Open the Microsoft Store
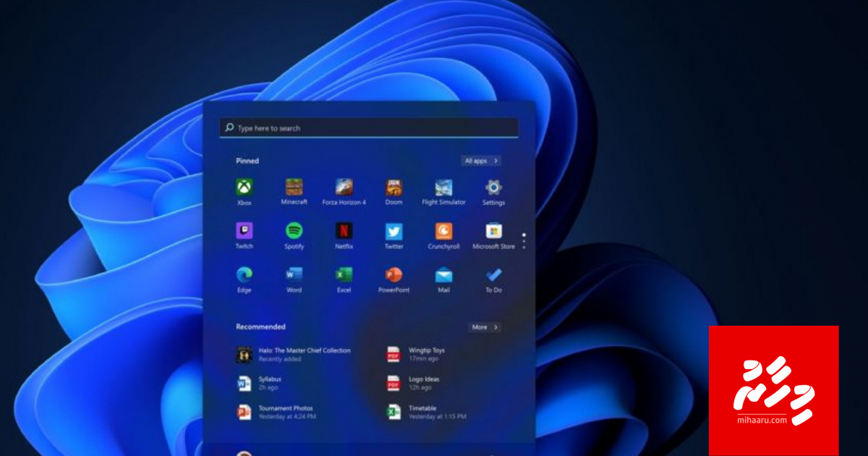Screen dimensions: 868x456 click(493, 232)
